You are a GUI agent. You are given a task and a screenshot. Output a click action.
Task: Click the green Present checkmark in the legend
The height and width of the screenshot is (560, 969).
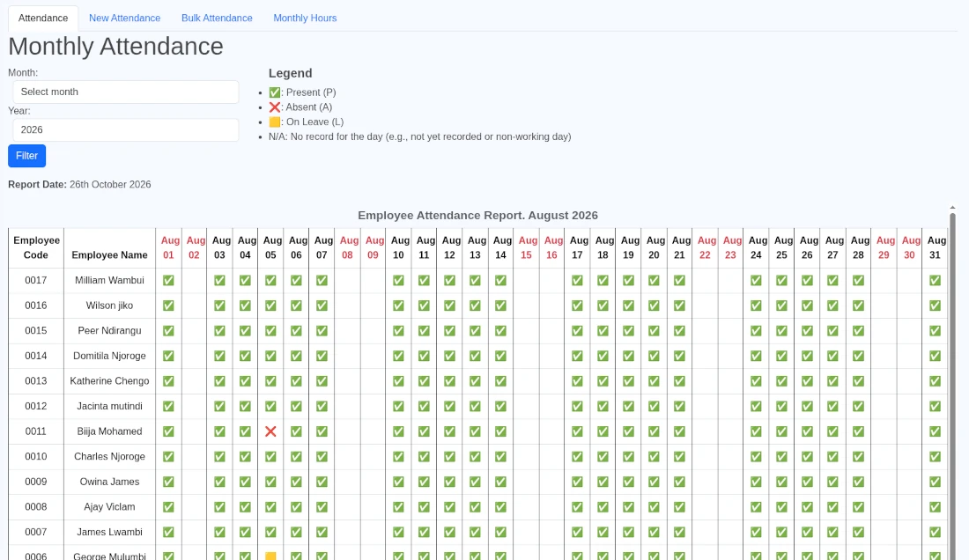click(274, 92)
